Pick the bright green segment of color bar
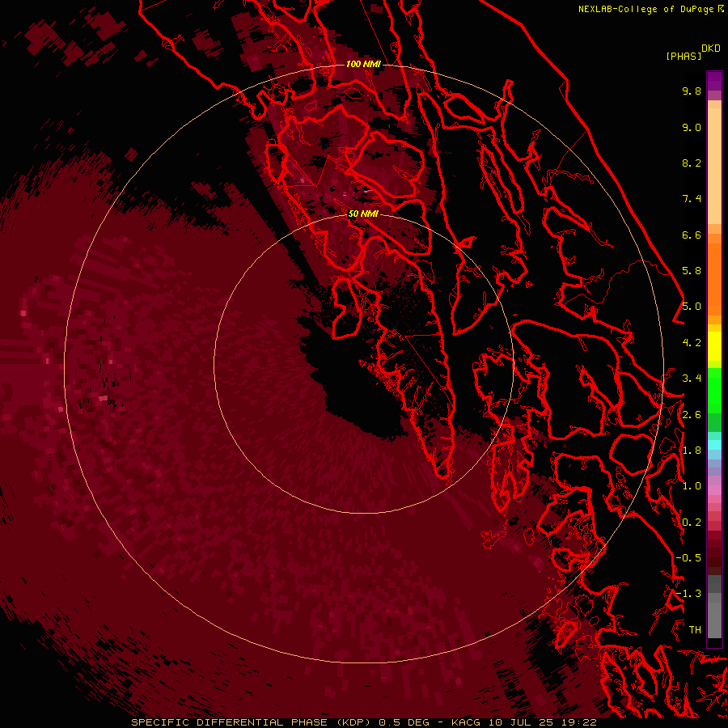The width and height of the screenshot is (728, 728). [x=714, y=389]
